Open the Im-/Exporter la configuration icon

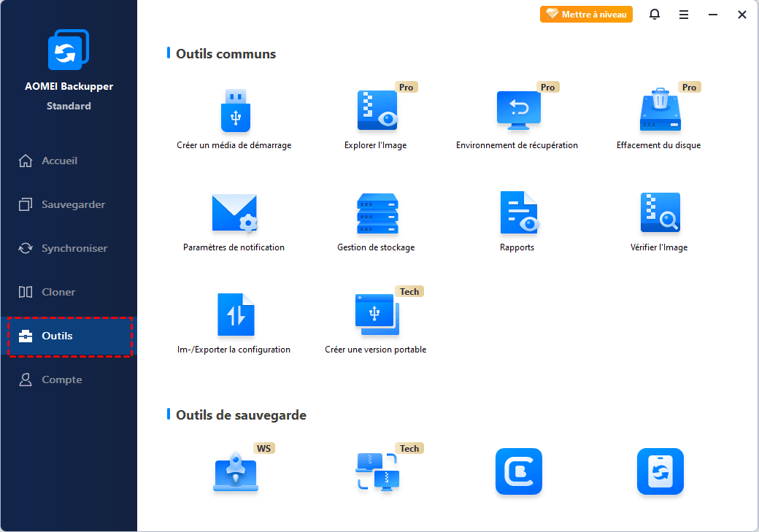[x=236, y=315]
